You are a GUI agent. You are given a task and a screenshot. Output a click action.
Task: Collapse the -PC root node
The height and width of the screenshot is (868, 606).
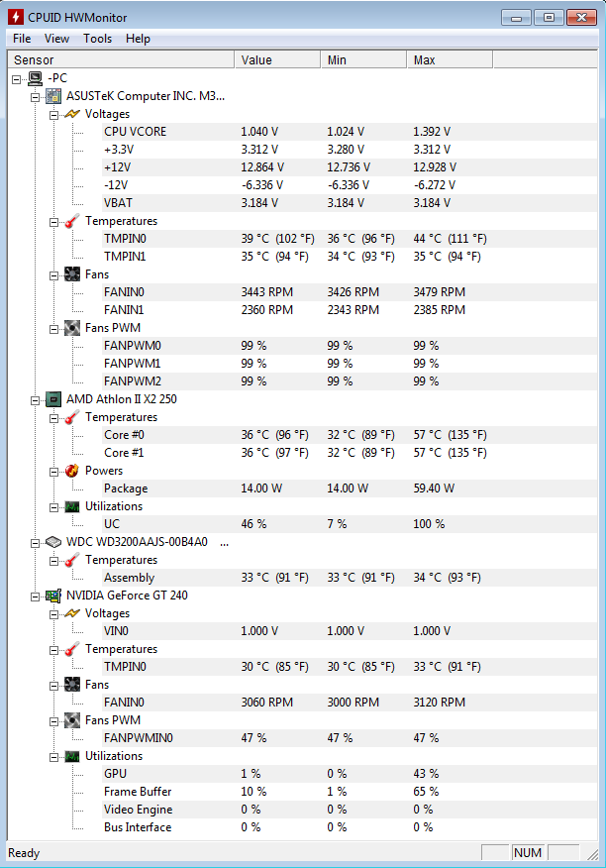[x=17, y=79]
